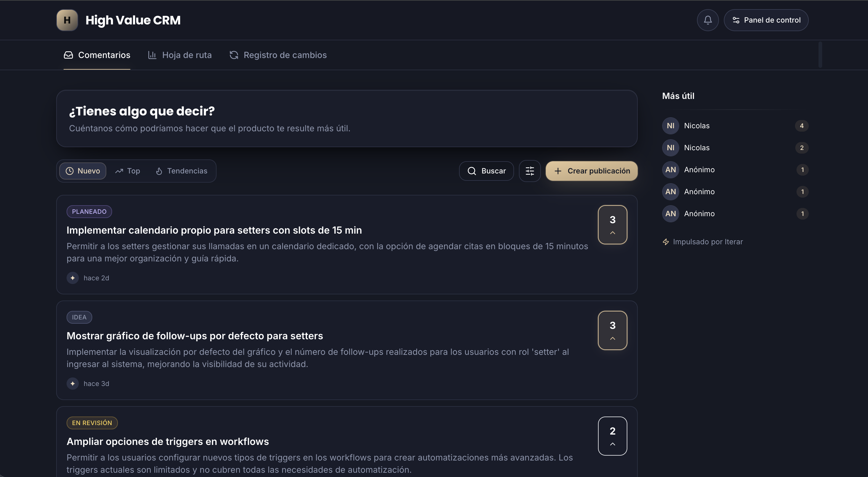The width and height of the screenshot is (868, 477).
Task: Click the PLANEADO status badge
Action: tap(89, 212)
